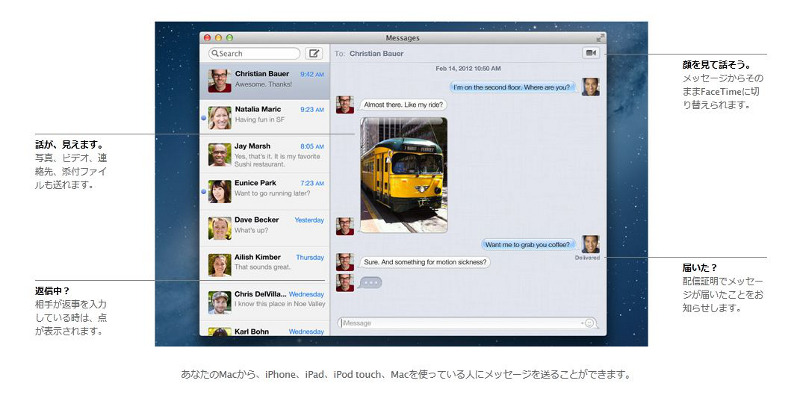The width and height of the screenshot is (800, 401).
Task: Select the Chris DelVilla conversation
Action: [x=265, y=302]
